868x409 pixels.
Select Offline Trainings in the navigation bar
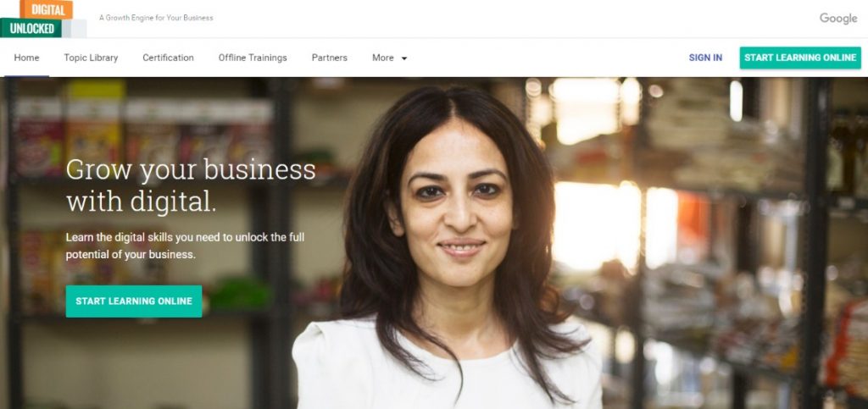pos(253,58)
